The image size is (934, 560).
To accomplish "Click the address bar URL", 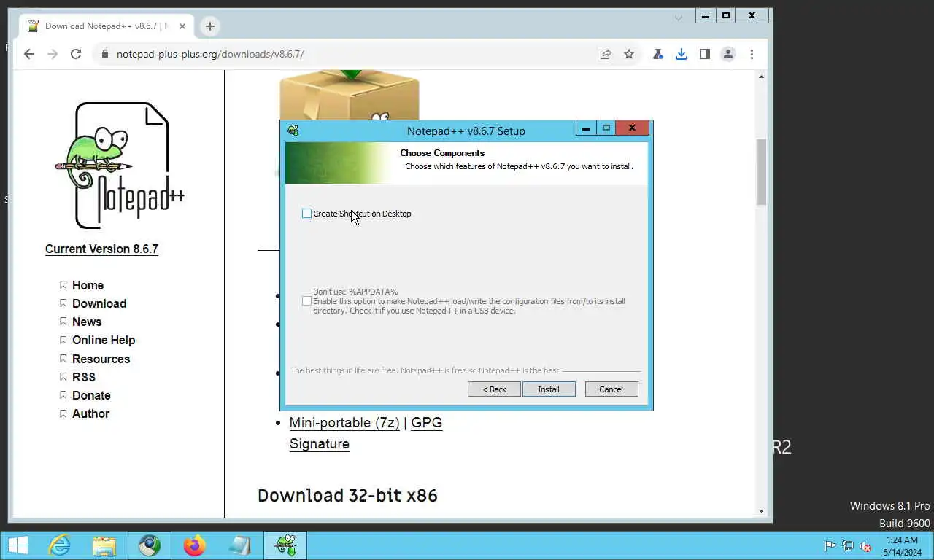I will point(210,54).
